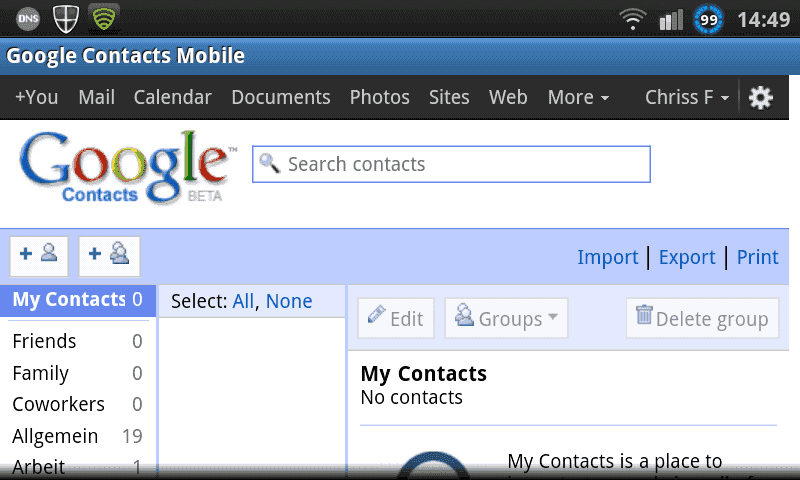The image size is (800, 480).
Task: Tap the DNS status bar icon
Action: pos(28,19)
